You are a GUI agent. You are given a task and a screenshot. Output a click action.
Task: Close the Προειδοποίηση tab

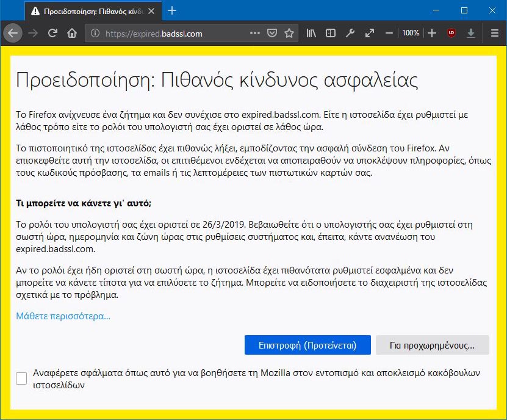point(151,12)
